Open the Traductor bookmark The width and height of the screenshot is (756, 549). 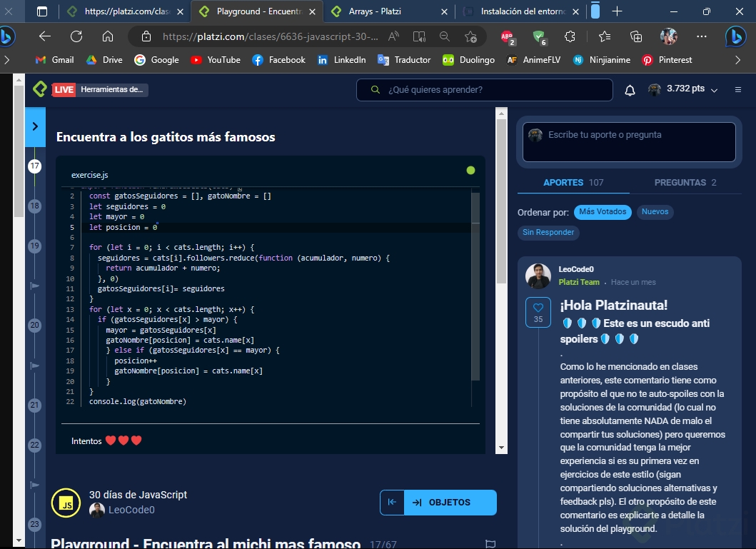pos(404,60)
